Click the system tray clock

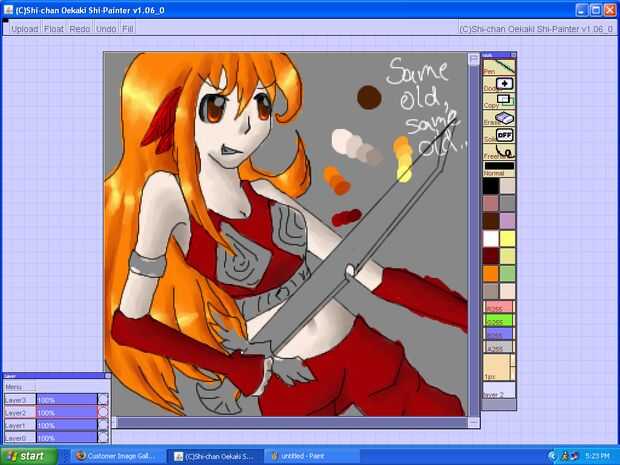(597, 456)
